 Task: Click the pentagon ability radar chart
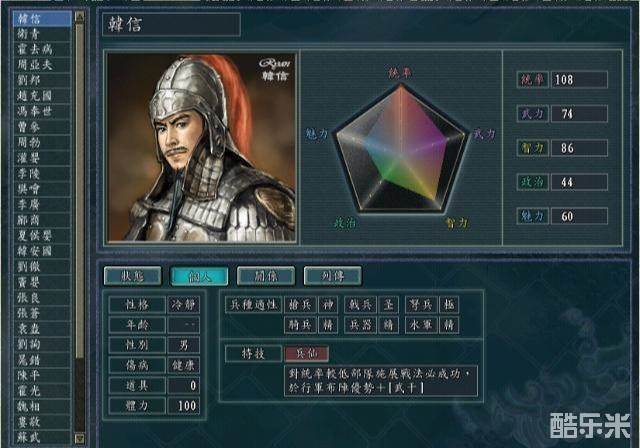point(400,148)
